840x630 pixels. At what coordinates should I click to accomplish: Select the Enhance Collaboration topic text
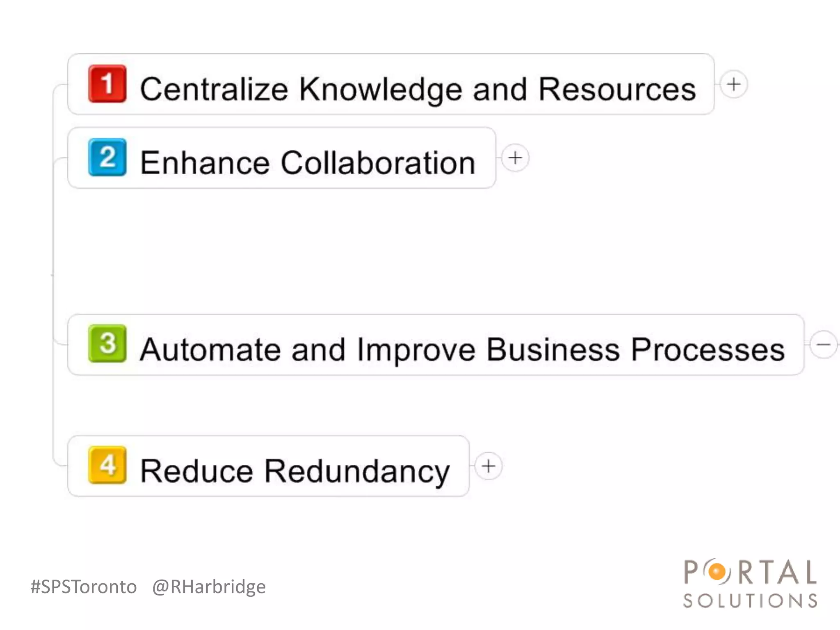pyautogui.click(x=308, y=163)
